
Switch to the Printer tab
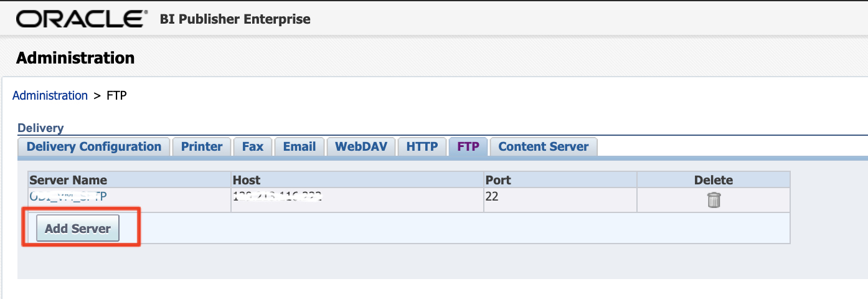pos(202,147)
